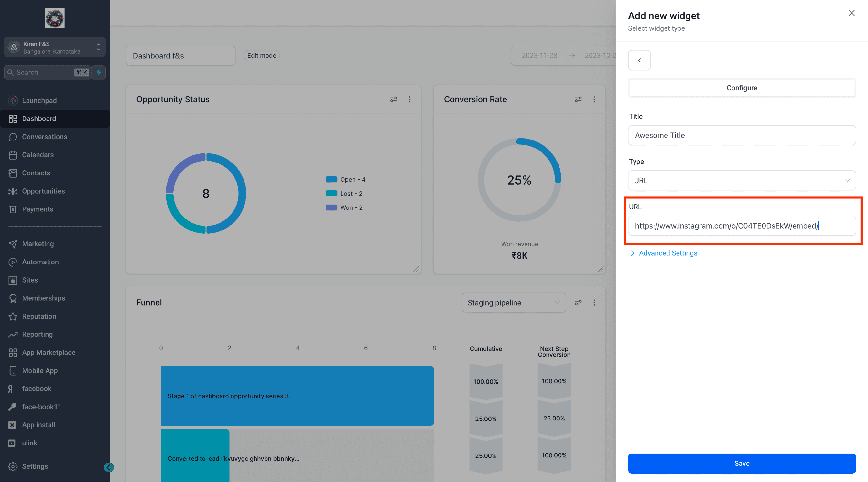Click the Automation icon
Viewport: 868px width, 482px height.
[13, 262]
